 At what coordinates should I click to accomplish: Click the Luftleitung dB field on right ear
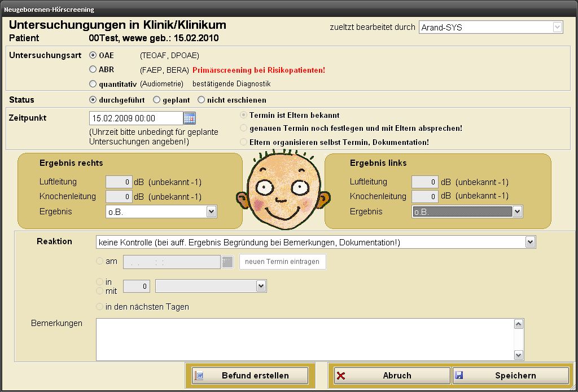(x=119, y=182)
